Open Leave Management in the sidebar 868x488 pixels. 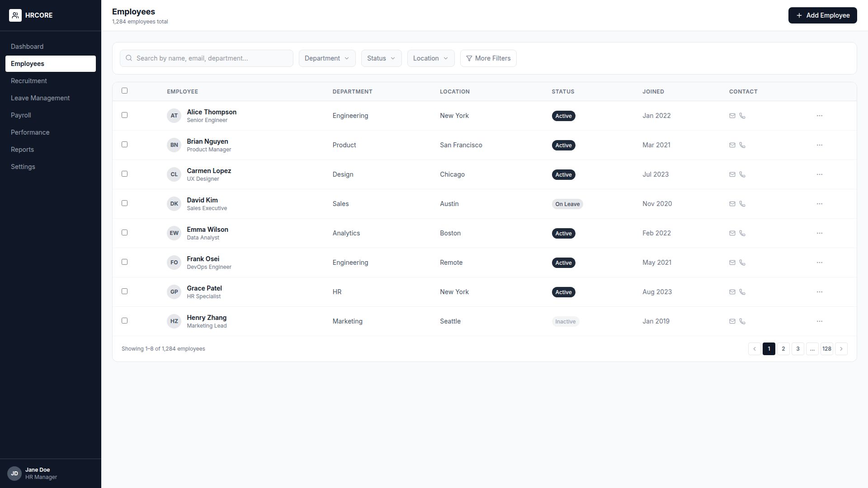(51, 98)
